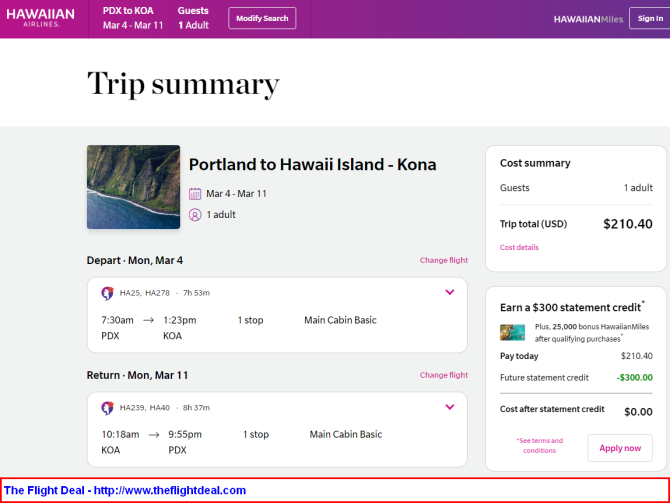Change the Mon, Mar 11 return flight

click(444, 375)
